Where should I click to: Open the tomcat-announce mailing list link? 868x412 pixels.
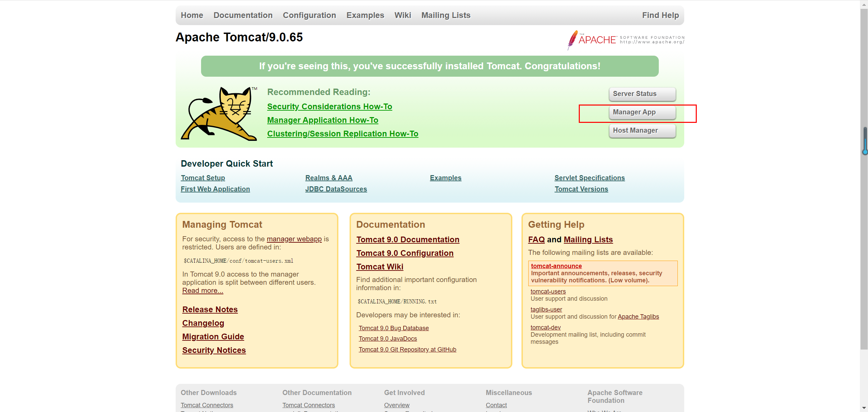[556, 266]
